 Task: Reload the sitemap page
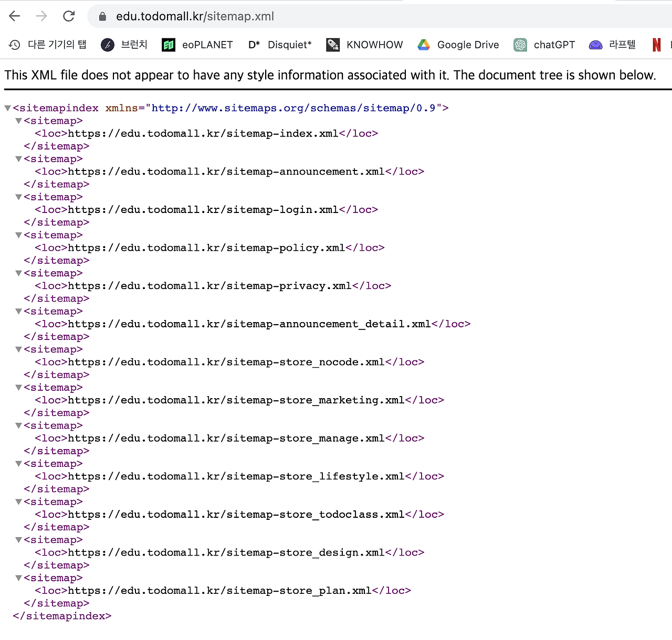pyautogui.click(x=69, y=16)
